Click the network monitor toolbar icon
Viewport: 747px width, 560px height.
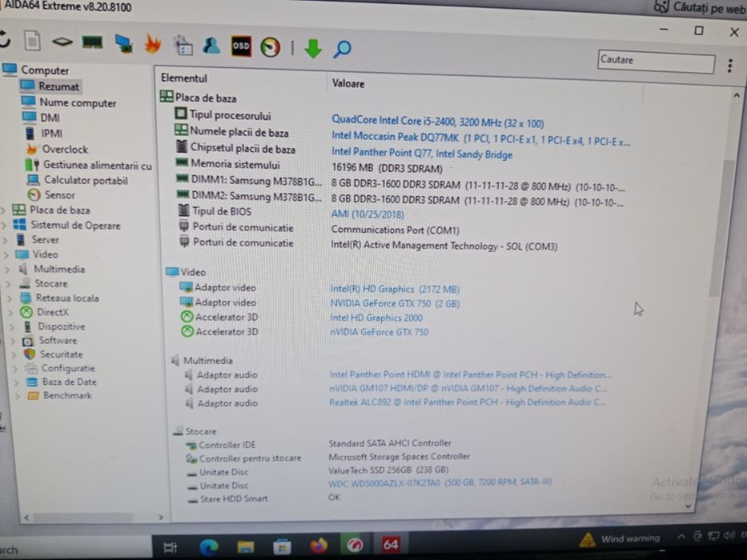(123, 44)
